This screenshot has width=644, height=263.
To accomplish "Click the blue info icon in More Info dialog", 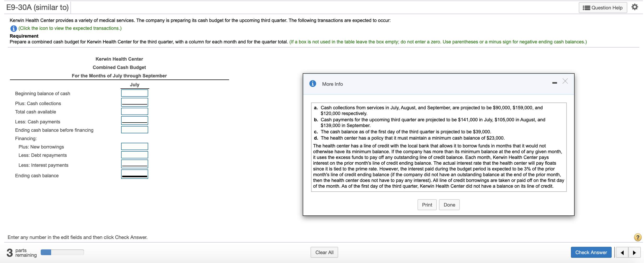I will tap(313, 83).
